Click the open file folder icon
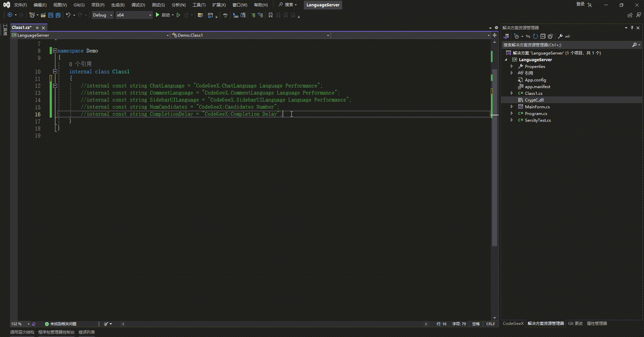 [43, 15]
